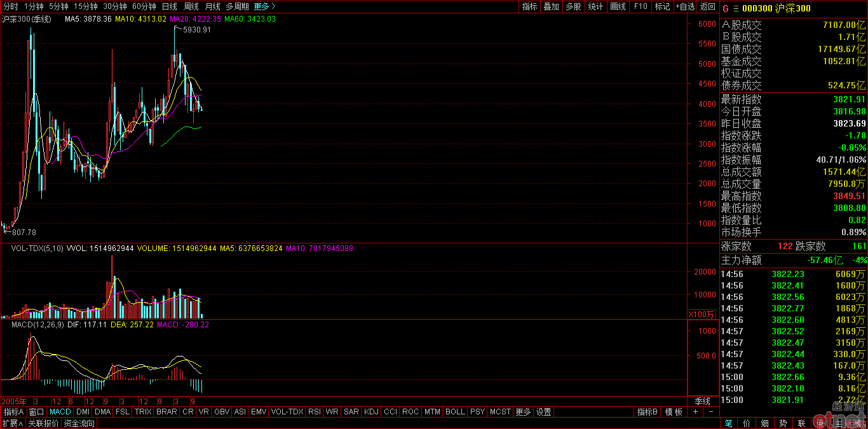Viewport: 868px width, 429px height.
Task: Expand the 扩展 panel
Action: pos(12,423)
